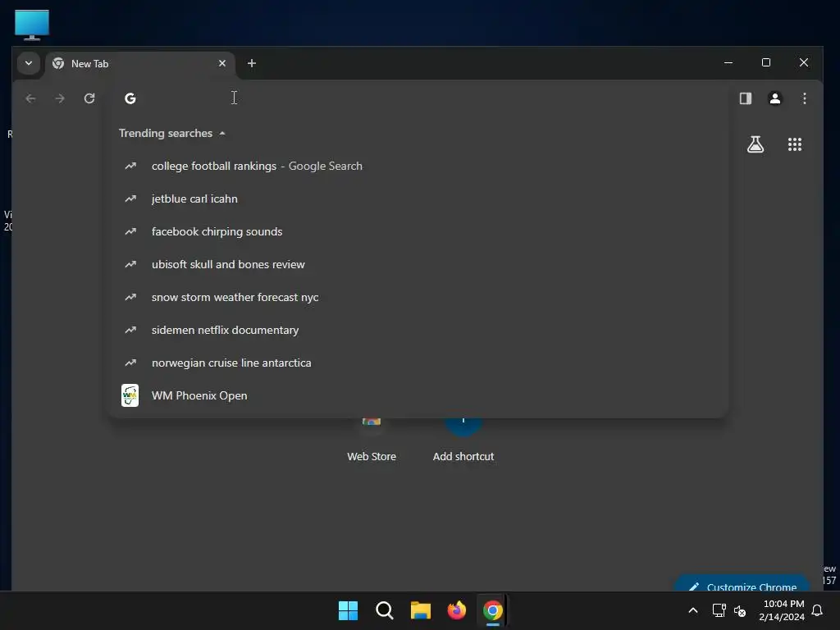This screenshot has width=840, height=630.
Task: Click trending icon beside college football rankings
Action: [130, 166]
